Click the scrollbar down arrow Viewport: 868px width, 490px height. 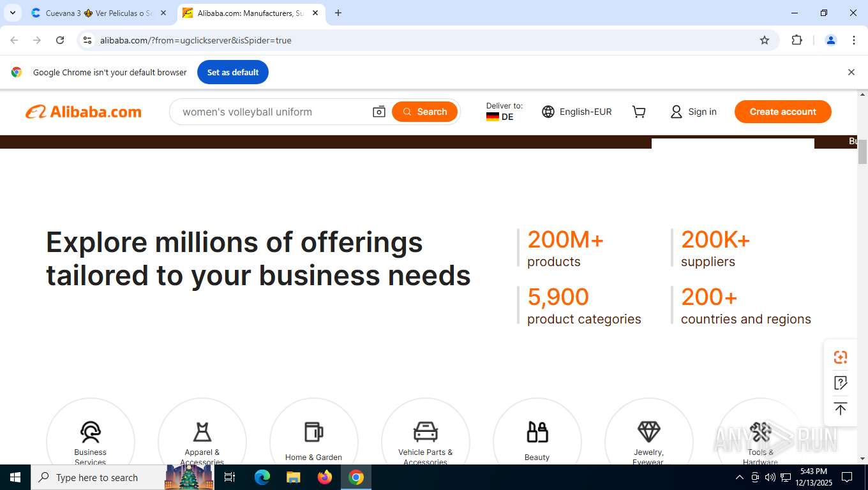pos(862,459)
